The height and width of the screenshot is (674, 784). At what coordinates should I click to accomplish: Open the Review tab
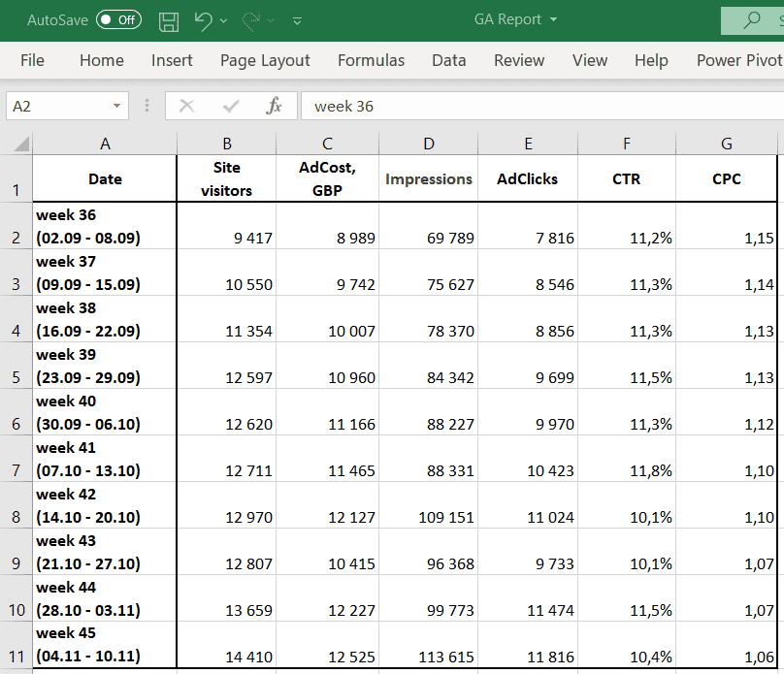519,60
